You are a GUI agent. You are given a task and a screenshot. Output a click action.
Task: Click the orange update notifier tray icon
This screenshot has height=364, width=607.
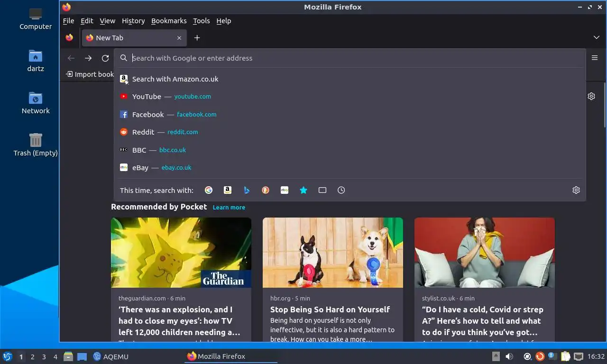(540, 356)
